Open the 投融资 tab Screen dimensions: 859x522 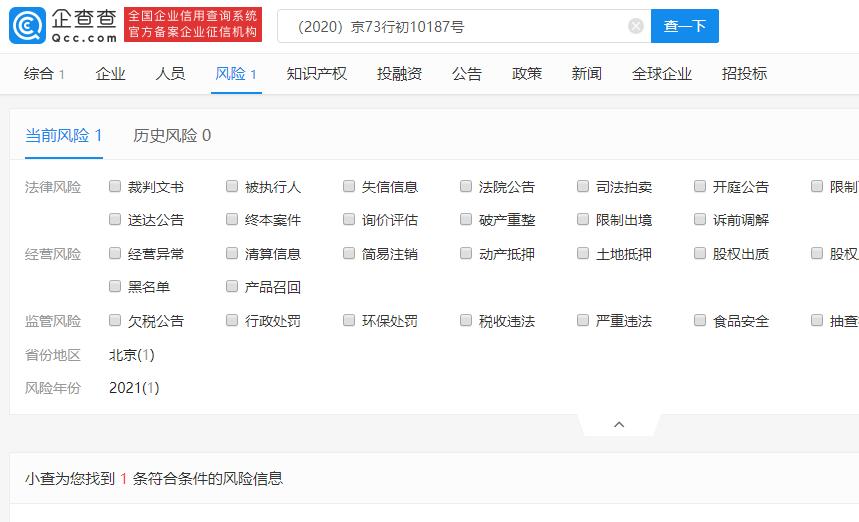click(x=399, y=73)
